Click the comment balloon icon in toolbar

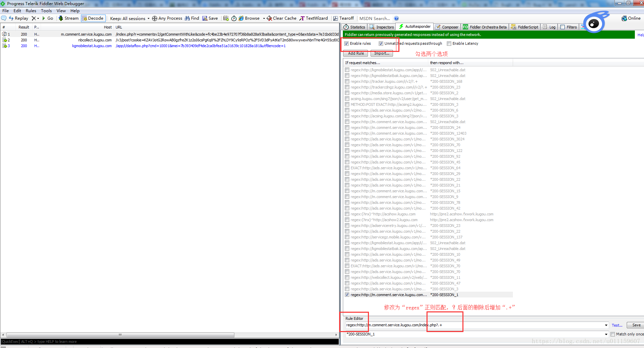click(x=4, y=18)
